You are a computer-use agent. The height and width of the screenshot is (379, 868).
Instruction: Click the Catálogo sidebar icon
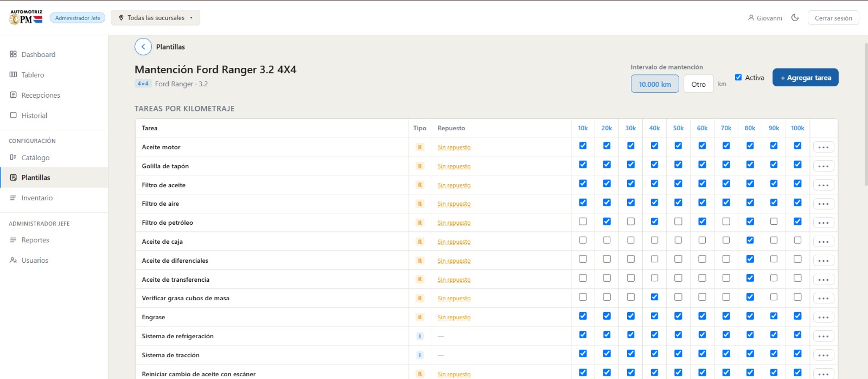point(13,157)
